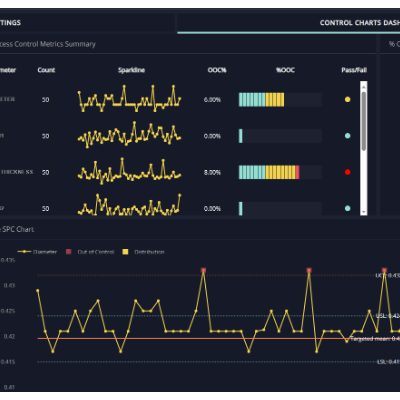
Task: Click the 8.00% OOC value
Action: point(212,172)
